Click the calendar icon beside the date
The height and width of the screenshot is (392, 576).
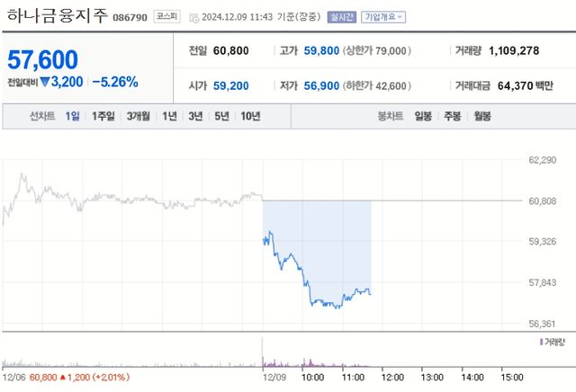click(194, 17)
